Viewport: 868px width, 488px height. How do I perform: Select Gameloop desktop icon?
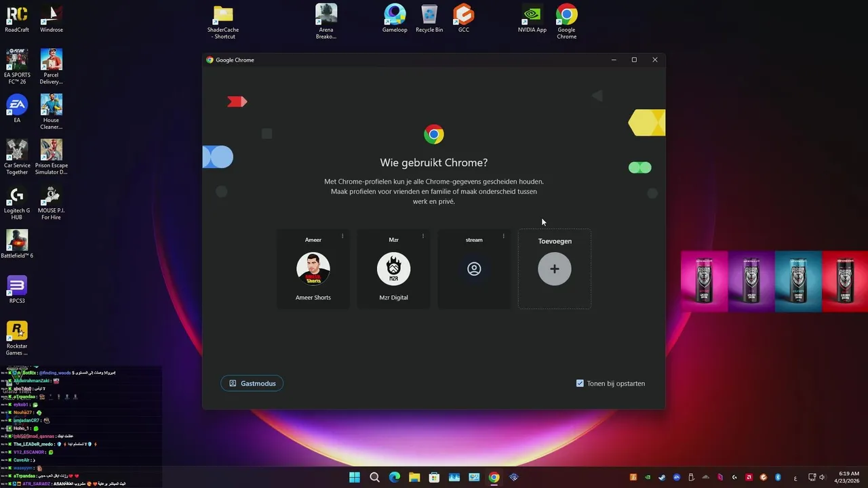pyautogui.click(x=395, y=19)
